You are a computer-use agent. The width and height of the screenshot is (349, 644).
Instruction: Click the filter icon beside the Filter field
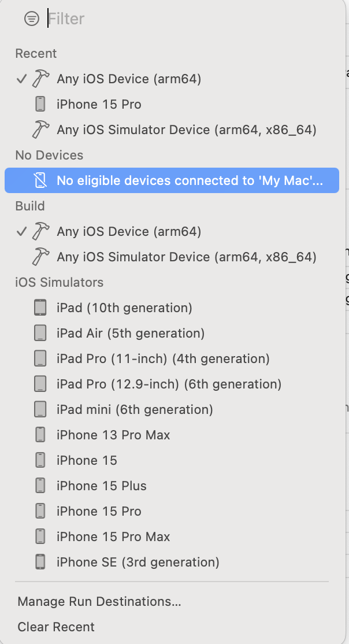pyautogui.click(x=31, y=19)
